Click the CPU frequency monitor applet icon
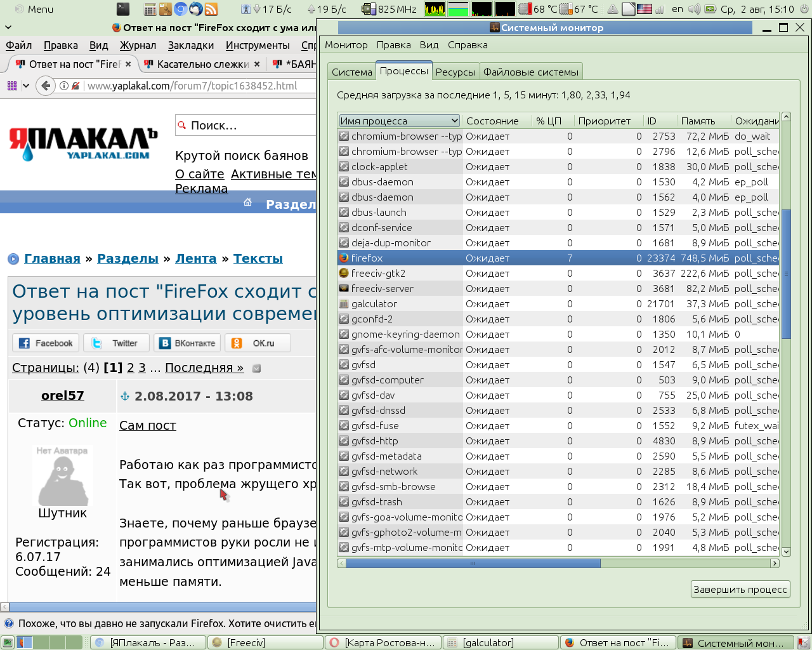 coord(369,9)
